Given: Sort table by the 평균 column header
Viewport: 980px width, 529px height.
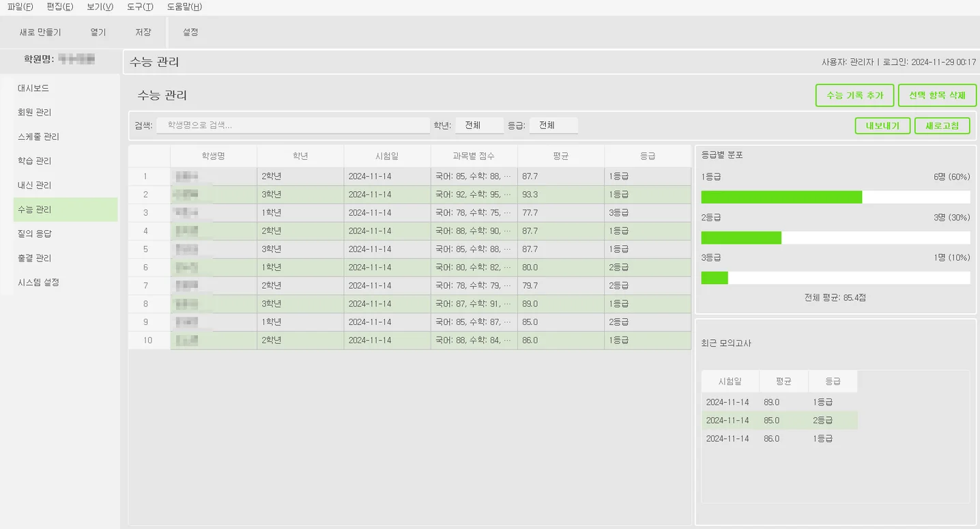Looking at the screenshot, I should (x=560, y=156).
